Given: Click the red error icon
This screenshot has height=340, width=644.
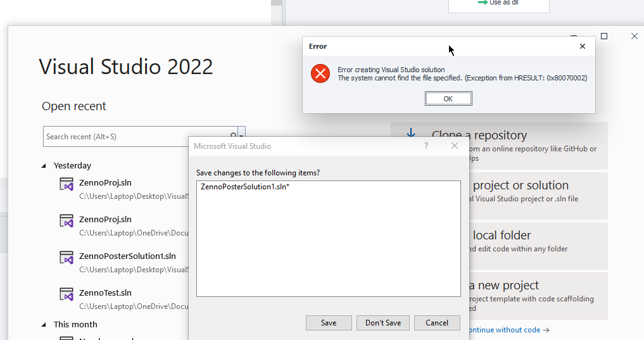Looking at the screenshot, I should tap(320, 74).
